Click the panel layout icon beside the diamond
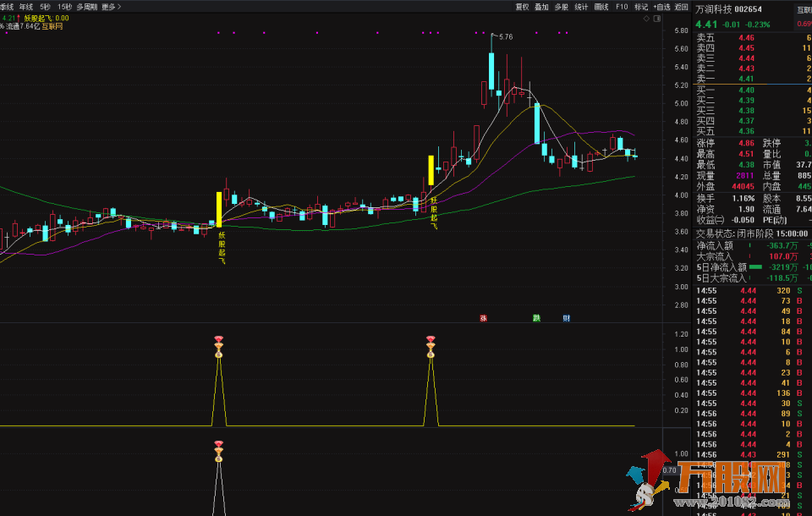The height and width of the screenshot is (516, 812). pos(658,18)
